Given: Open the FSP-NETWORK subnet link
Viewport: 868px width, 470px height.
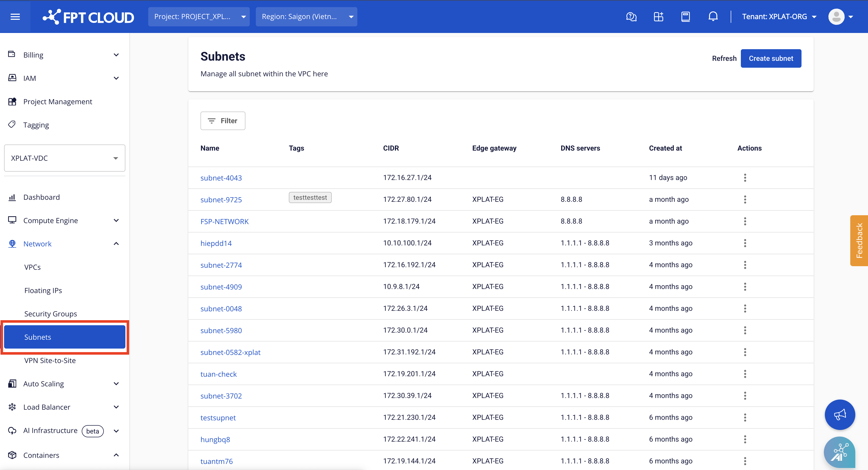Looking at the screenshot, I should point(224,221).
